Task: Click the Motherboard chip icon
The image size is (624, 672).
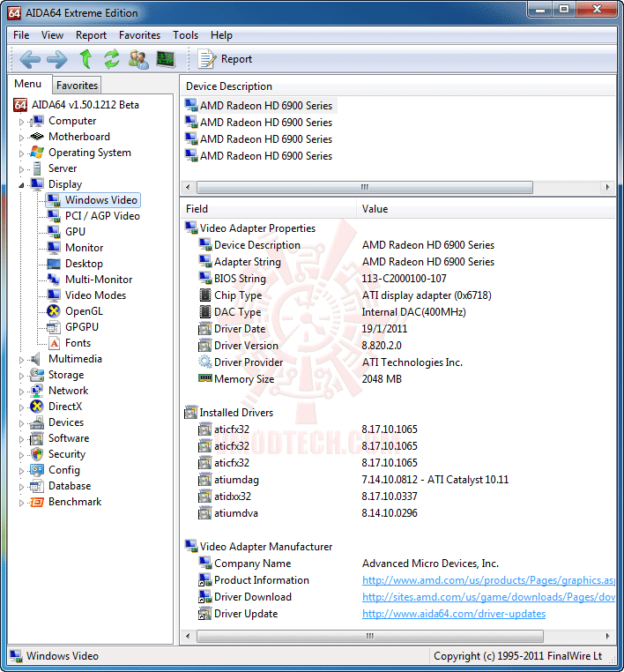Action: click(37, 137)
